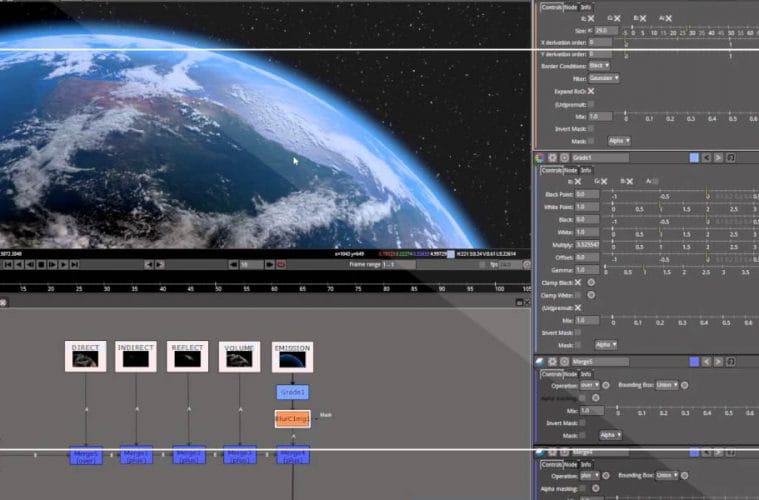Click the Grade1 panel settings gear icon
This screenshot has width=759, height=500.
[551, 158]
